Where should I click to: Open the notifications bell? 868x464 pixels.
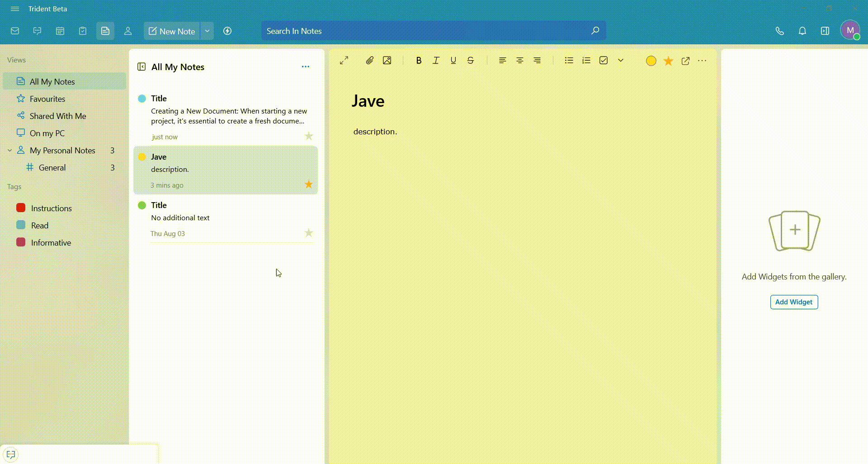click(802, 31)
